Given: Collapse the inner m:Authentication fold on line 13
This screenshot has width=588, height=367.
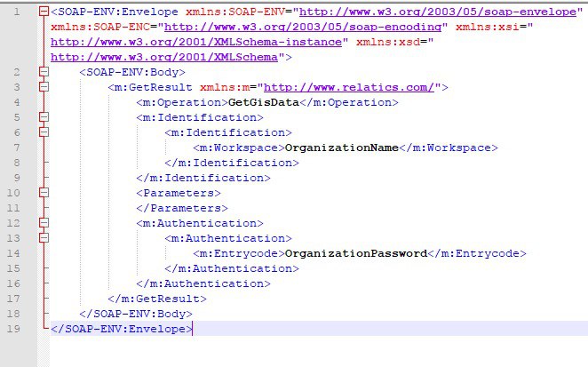Looking at the screenshot, I should pos(44,238).
